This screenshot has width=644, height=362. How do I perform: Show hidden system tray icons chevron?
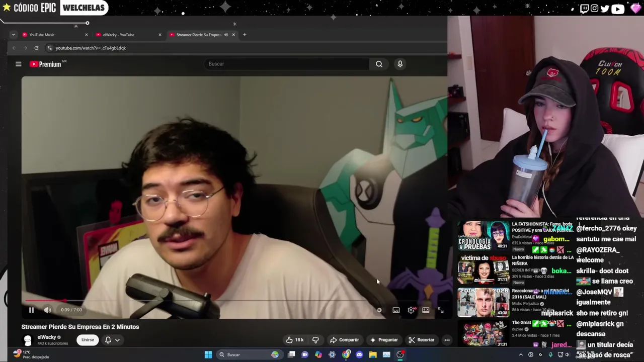pos(521,354)
